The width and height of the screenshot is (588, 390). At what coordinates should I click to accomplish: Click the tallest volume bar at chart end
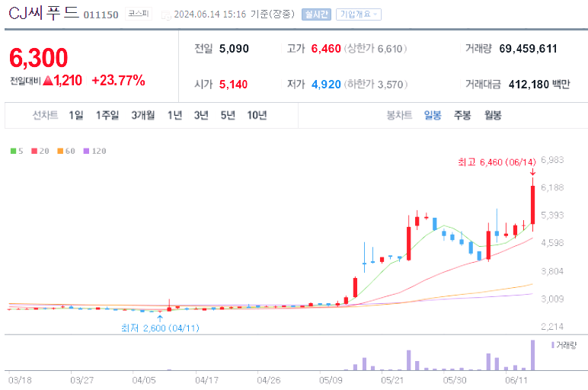[532, 355]
